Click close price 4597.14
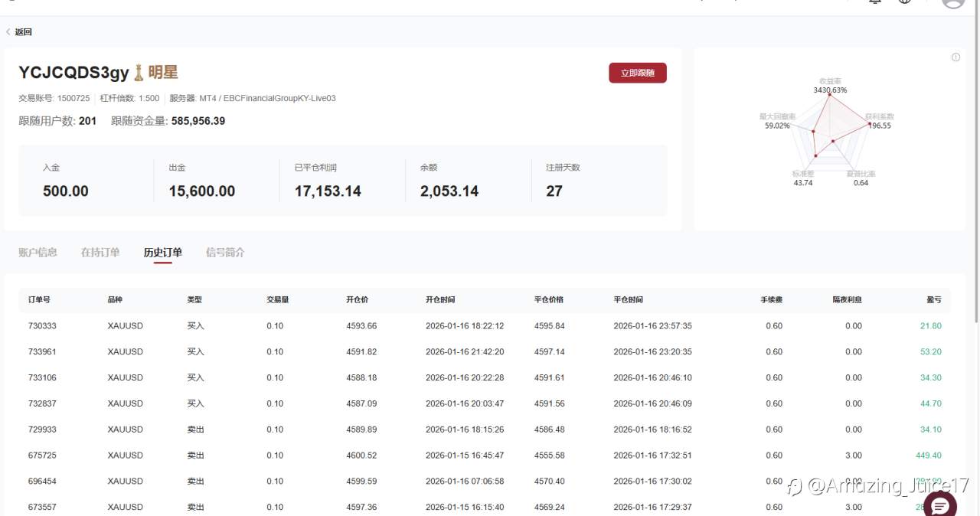This screenshot has height=516, width=980. coord(550,352)
